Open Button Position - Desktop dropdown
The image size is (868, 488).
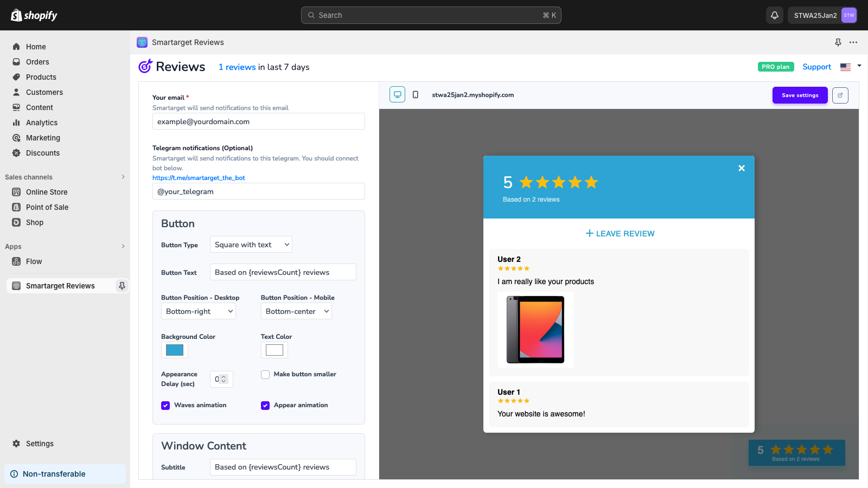coord(199,311)
